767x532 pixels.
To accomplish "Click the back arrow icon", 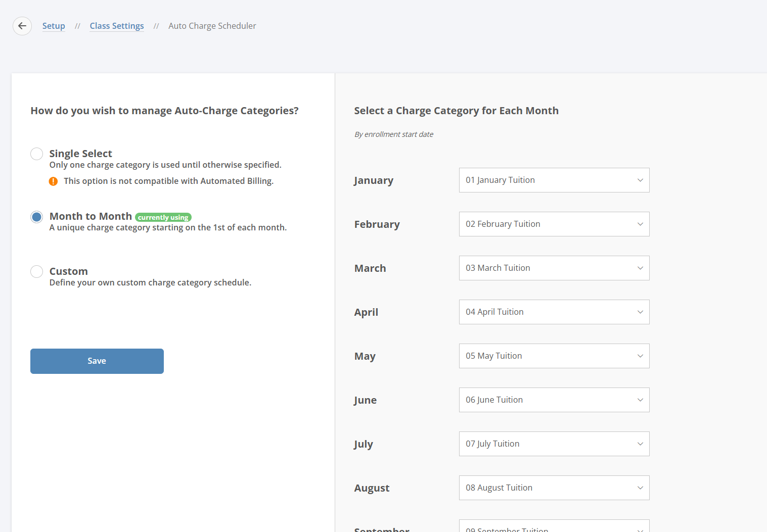I will pyautogui.click(x=22, y=26).
